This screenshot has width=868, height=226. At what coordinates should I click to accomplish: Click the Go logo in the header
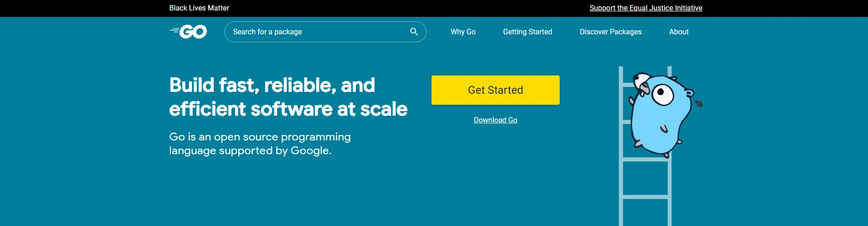coord(188,32)
